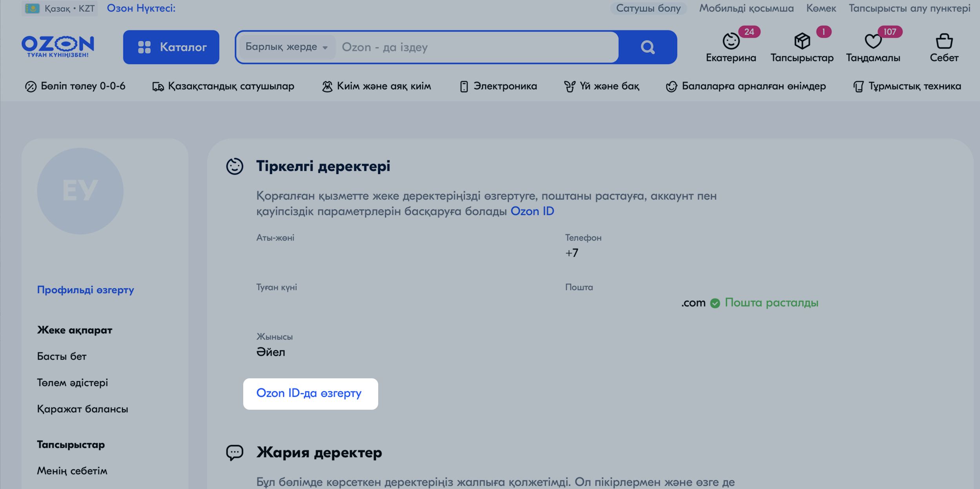Open the Көмек help link
The height and width of the screenshot is (489, 980).
coord(821,8)
